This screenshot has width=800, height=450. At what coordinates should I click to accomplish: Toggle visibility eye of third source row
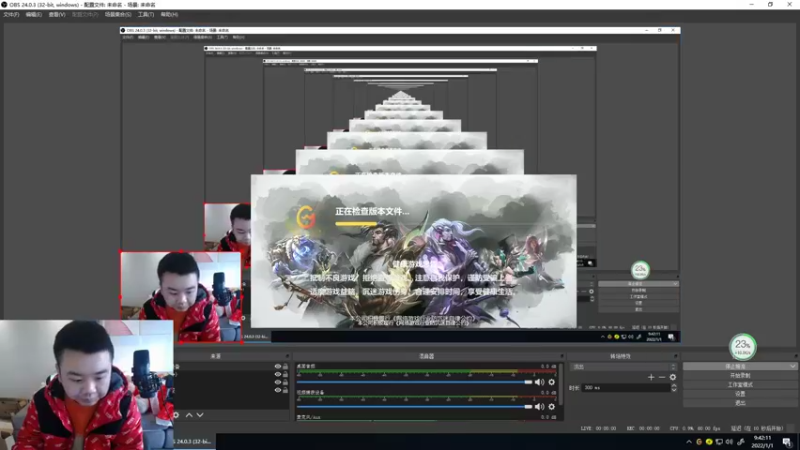click(x=278, y=382)
